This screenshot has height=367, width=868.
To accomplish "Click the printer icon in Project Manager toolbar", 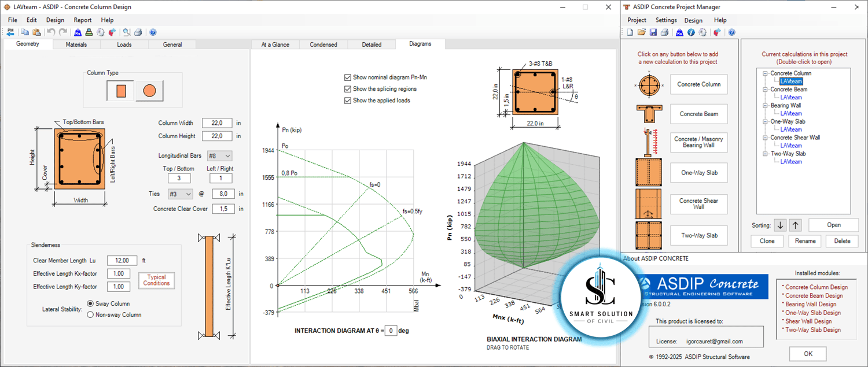I will point(664,32).
